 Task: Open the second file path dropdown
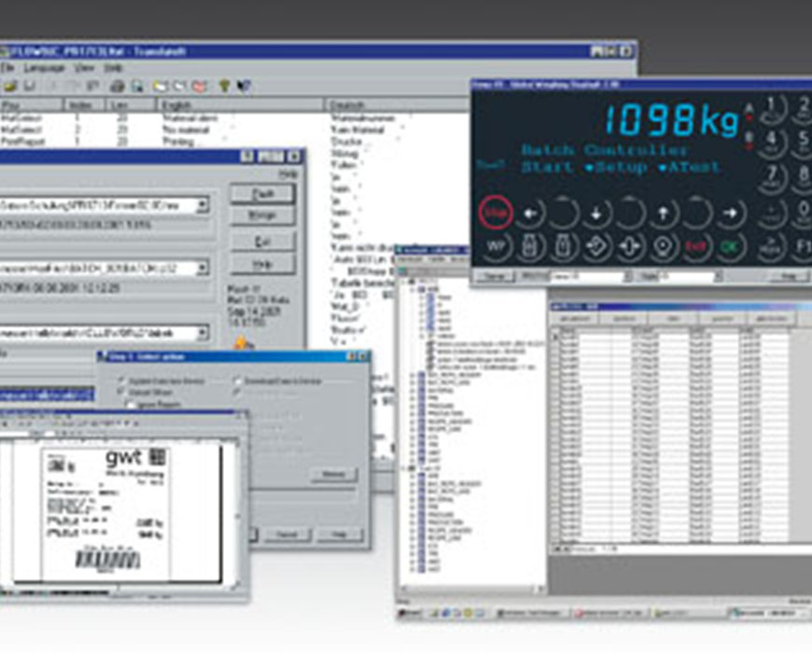point(203,269)
